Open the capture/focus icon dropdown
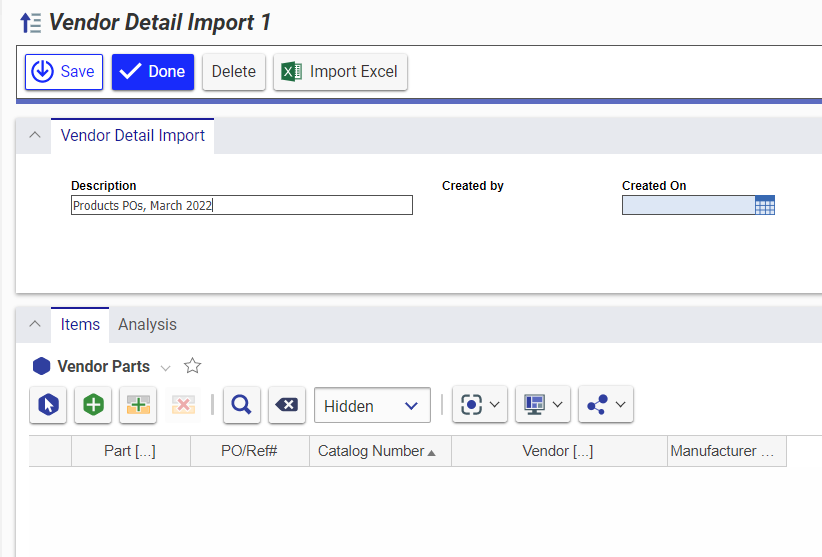822x557 pixels. tap(480, 405)
